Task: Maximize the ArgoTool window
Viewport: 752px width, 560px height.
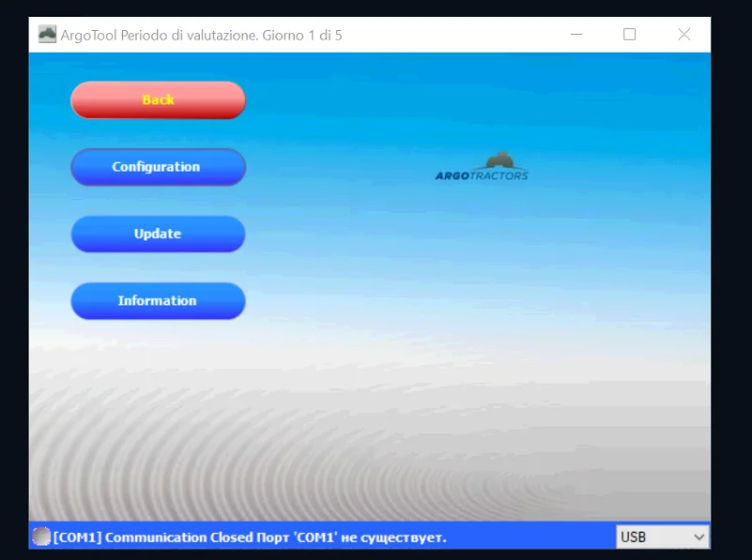Action: pyautogui.click(x=630, y=35)
